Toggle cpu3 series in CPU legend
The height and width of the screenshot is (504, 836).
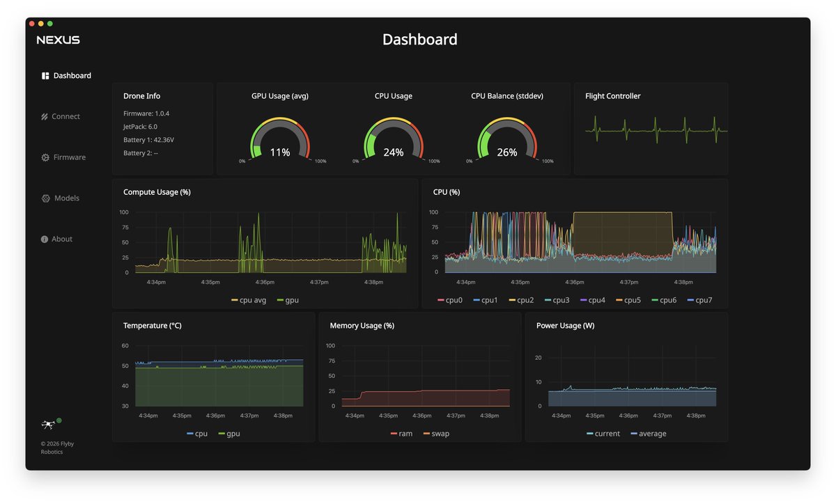pyautogui.click(x=557, y=300)
